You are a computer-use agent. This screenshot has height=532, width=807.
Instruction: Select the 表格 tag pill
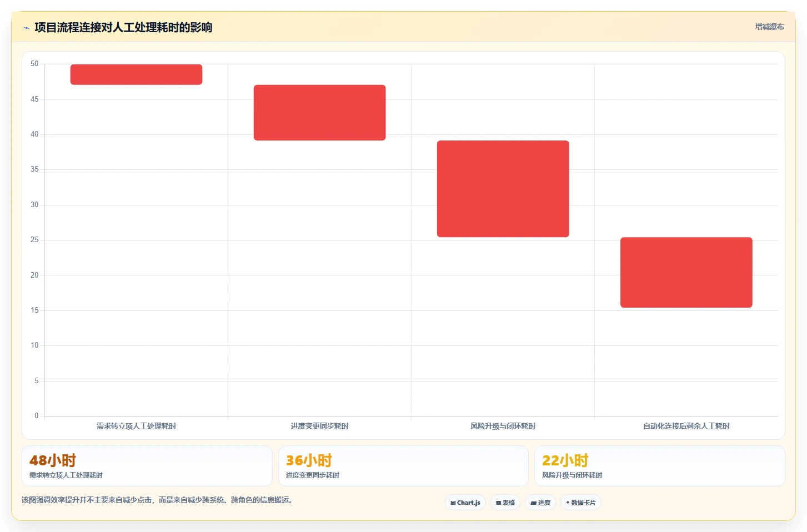click(505, 503)
